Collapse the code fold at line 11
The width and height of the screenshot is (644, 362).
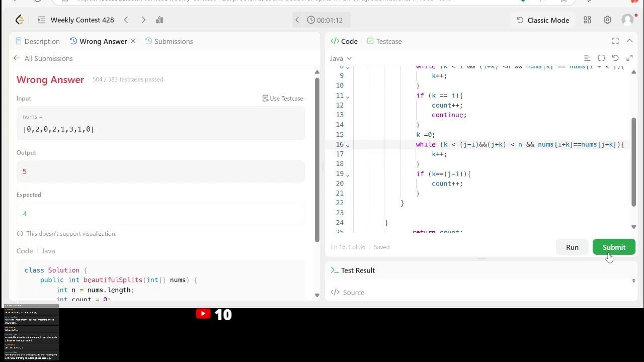(x=348, y=96)
